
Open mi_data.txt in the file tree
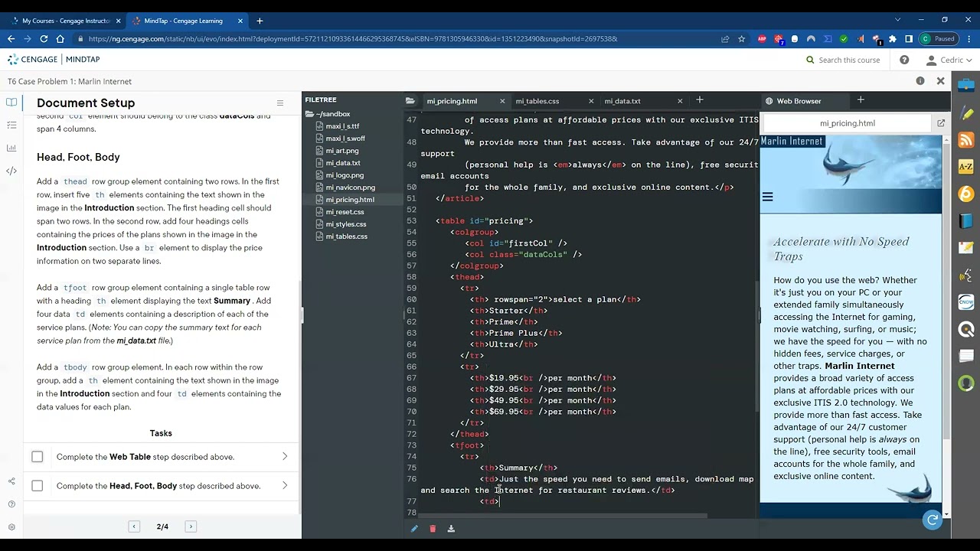click(343, 163)
